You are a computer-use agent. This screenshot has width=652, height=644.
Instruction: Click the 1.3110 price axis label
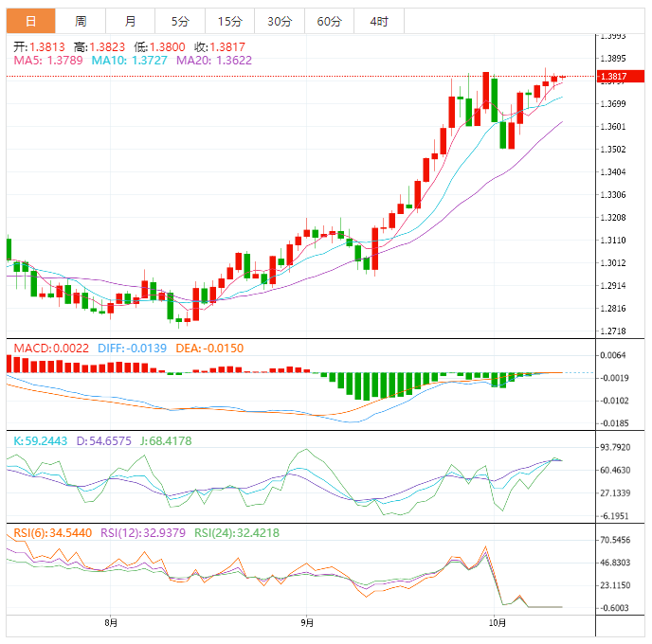tap(613, 241)
